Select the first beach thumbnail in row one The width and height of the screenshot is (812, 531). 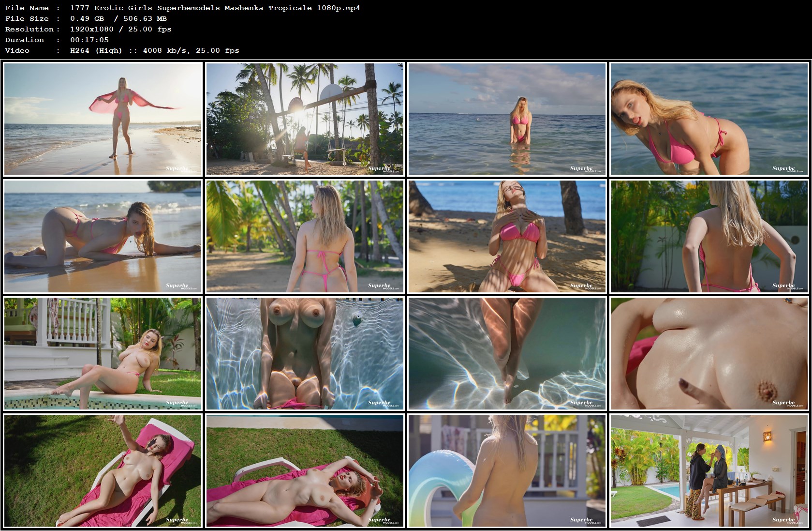click(x=103, y=120)
